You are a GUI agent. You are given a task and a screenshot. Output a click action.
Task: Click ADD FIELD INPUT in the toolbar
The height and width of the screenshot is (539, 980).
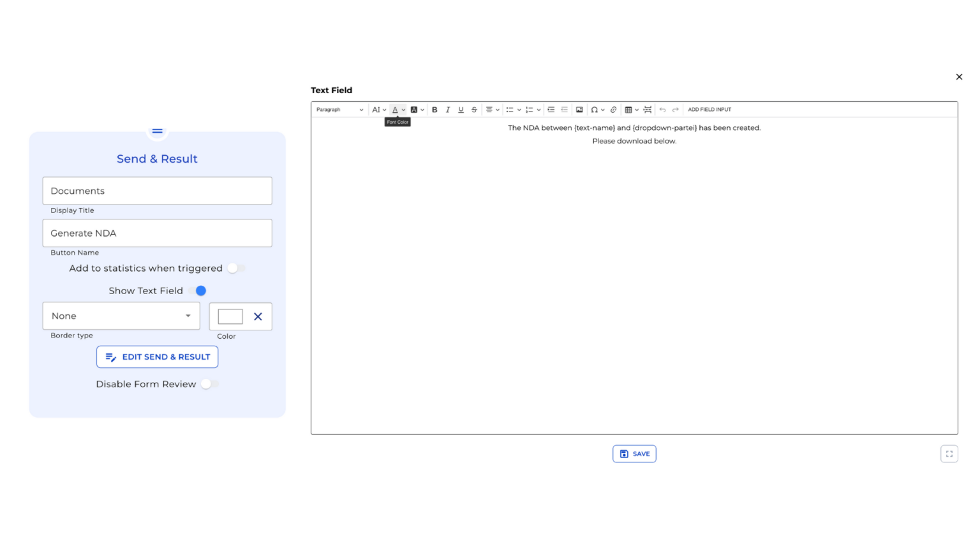tap(709, 110)
